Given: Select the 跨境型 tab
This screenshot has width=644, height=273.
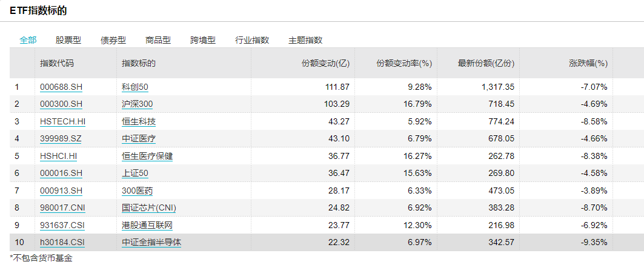Looking at the screenshot, I should point(203,40).
